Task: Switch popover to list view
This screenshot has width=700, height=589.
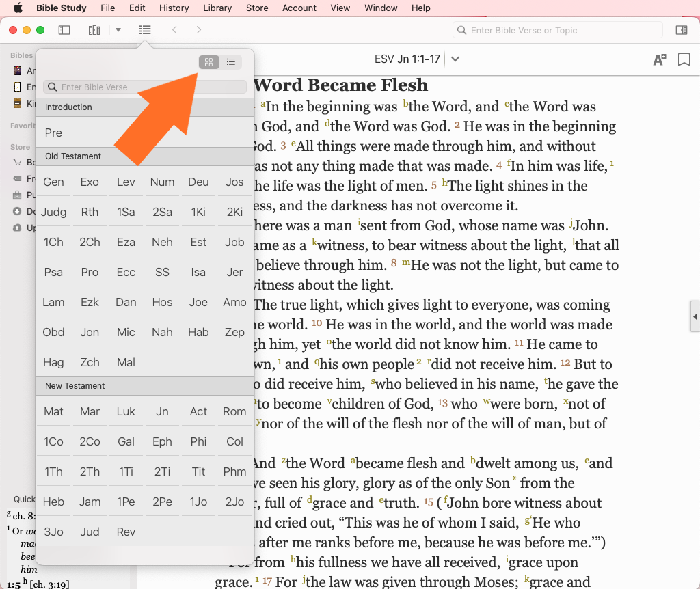Action: (x=231, y=62)
